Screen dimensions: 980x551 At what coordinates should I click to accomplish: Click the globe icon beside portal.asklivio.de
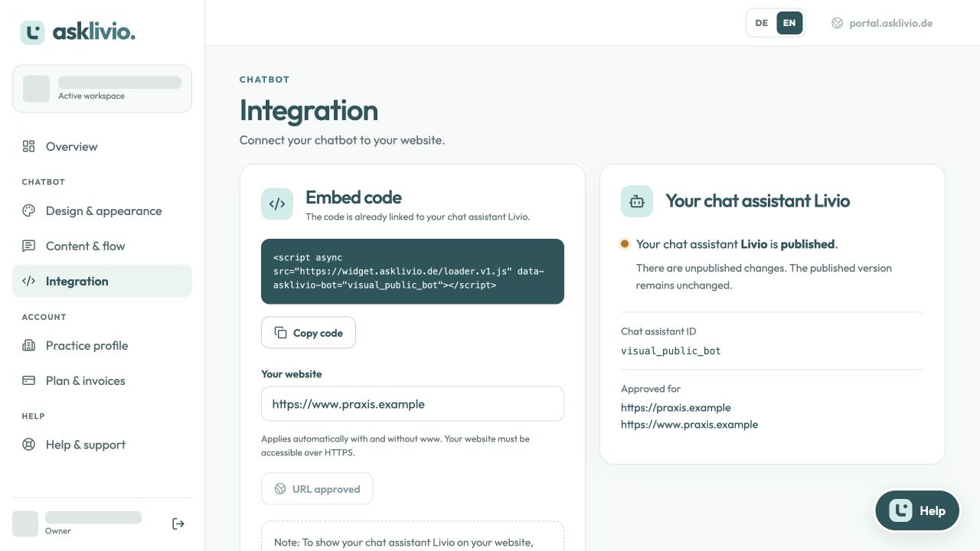click(x=837, y=23)
